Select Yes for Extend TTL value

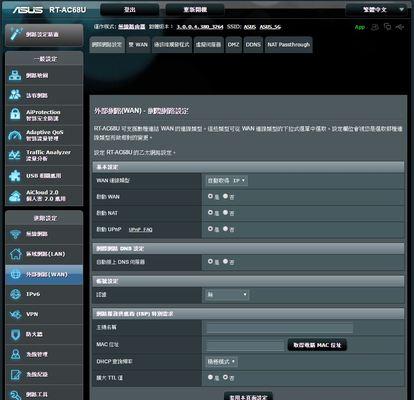(x=210, y=377)
